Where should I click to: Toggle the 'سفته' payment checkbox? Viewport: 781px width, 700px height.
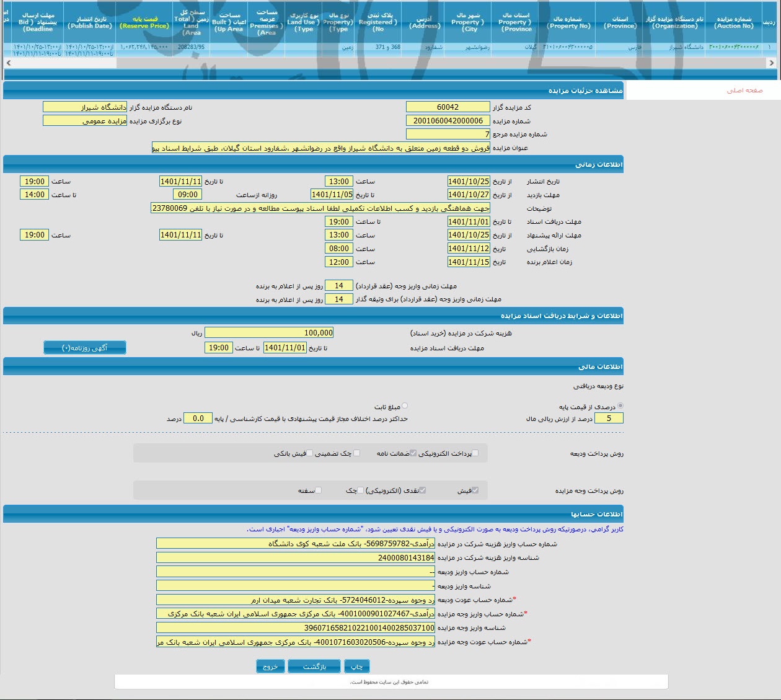point(319,490)
